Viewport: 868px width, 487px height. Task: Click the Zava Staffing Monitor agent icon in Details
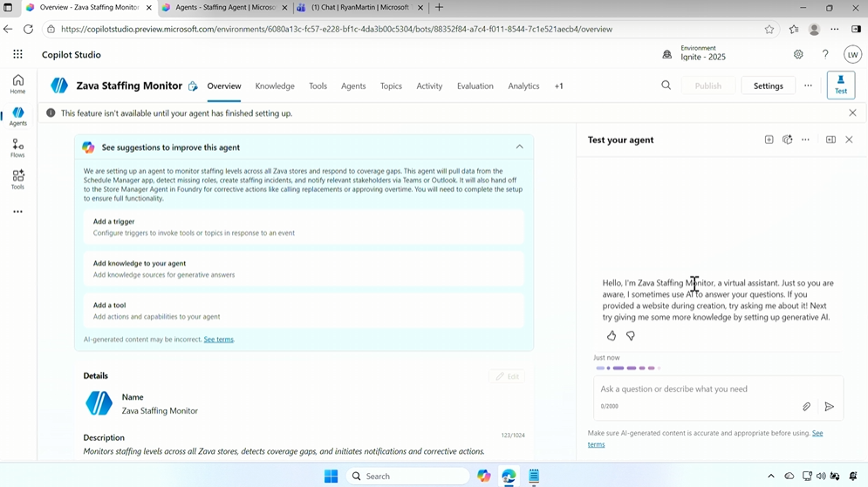[x=99, y=403]
